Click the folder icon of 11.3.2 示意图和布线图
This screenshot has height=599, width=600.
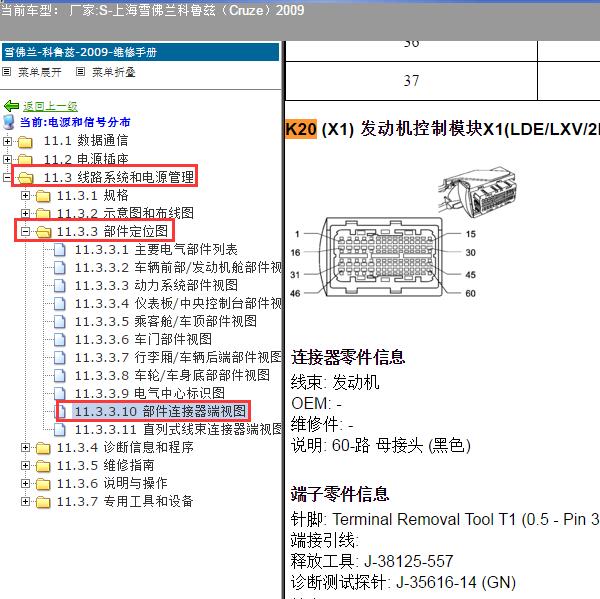pyautogui.click(x=43, y=214)
